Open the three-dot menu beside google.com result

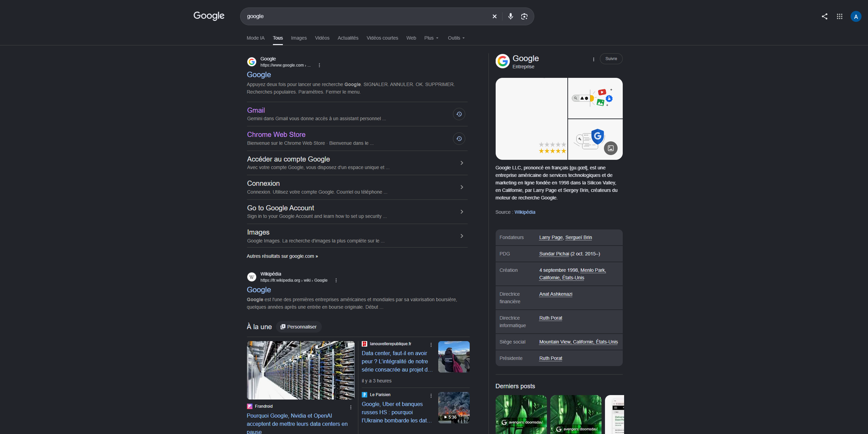(319, 65)
